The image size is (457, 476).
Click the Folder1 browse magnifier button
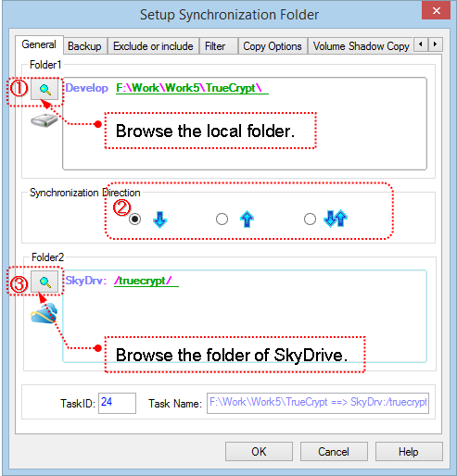point(44,89)
